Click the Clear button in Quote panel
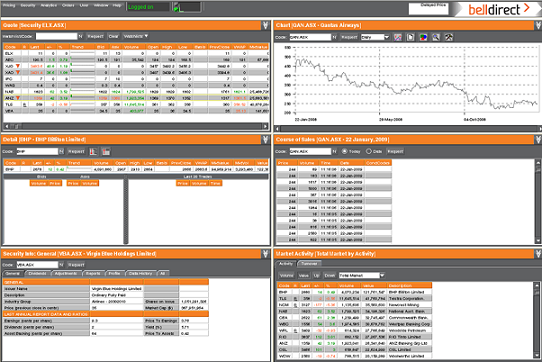542x362 pixels. pyautogui.click(x=113, y=36)
